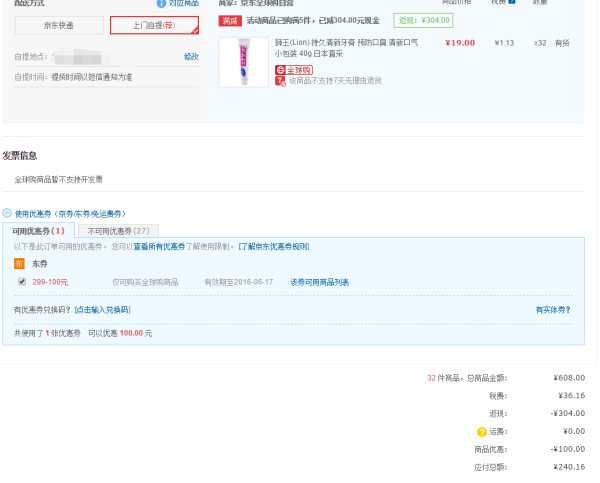600x483 pixels.
Task: Click the 税费 help icon in header
Action: [x=512, y=2]
